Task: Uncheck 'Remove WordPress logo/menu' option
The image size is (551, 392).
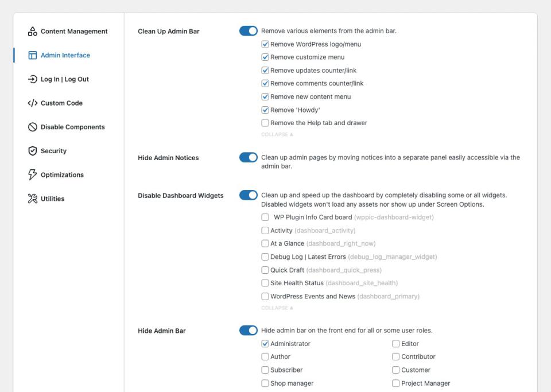Action: click(265, 44)
